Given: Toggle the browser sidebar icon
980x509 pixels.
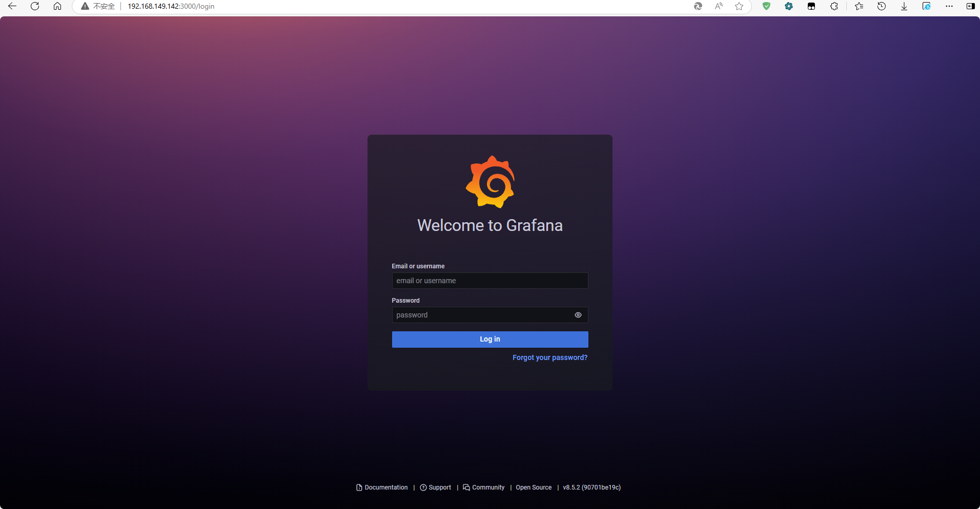Looking at the screenshot, I should (971, 6).
